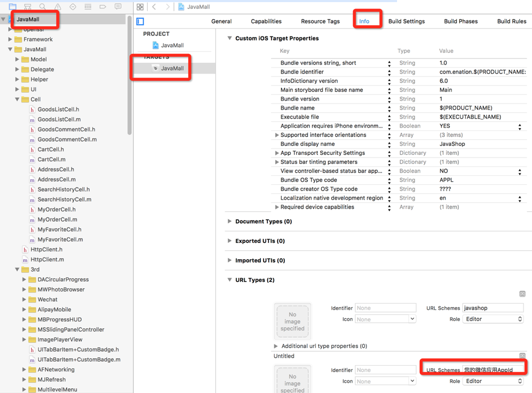Select UITabBarItem+CustomBadge.h file
The image size is (532, 393).
coord(78,349)
